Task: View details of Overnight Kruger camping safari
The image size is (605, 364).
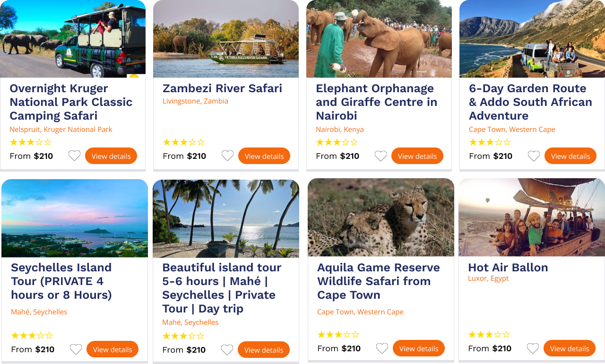Action: [111, 156]
